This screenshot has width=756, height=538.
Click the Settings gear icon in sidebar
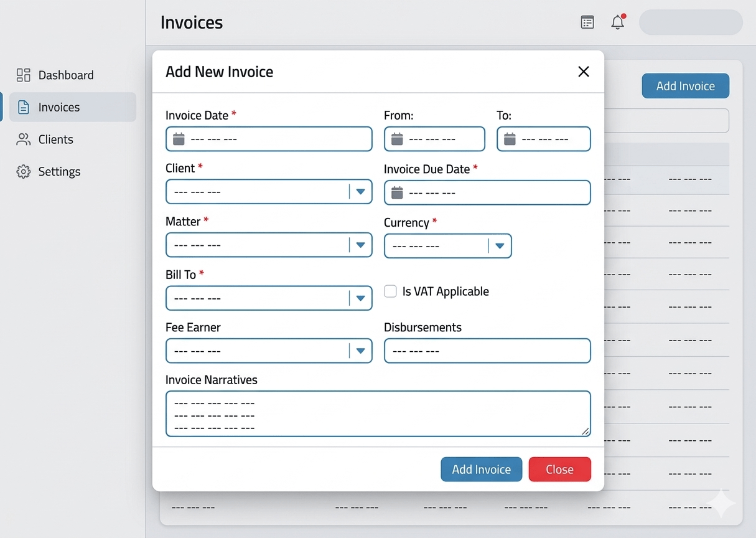coord(24,172)
